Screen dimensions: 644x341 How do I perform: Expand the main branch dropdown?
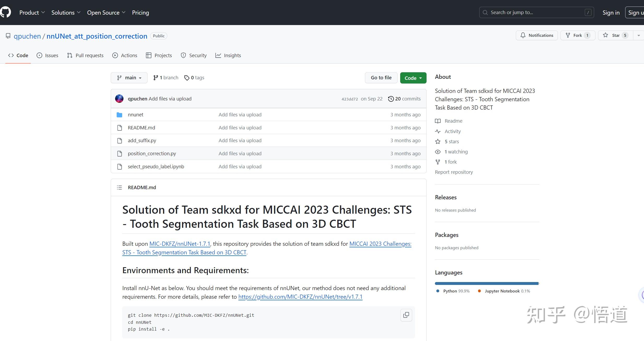129,78
